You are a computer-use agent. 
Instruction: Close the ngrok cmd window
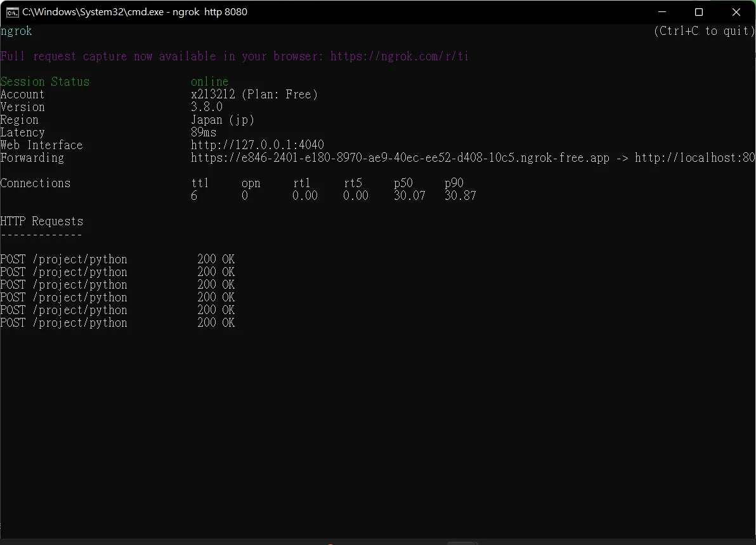[x=736, y=12]
